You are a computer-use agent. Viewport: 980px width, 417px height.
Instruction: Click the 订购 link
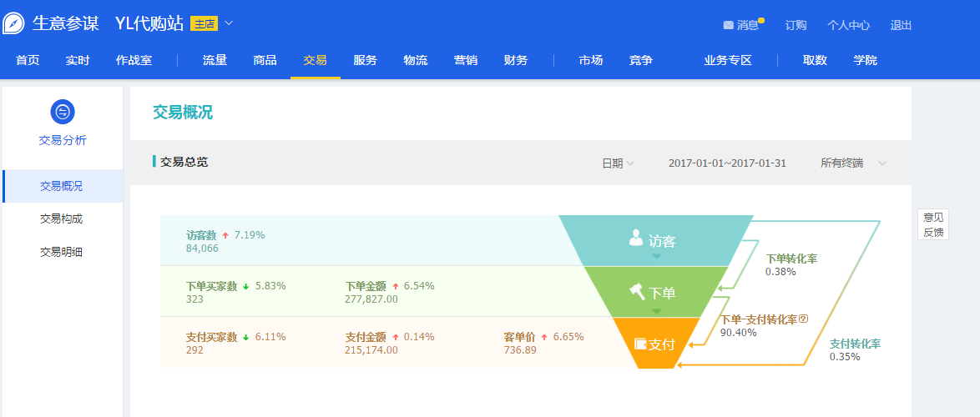(796, 26)
